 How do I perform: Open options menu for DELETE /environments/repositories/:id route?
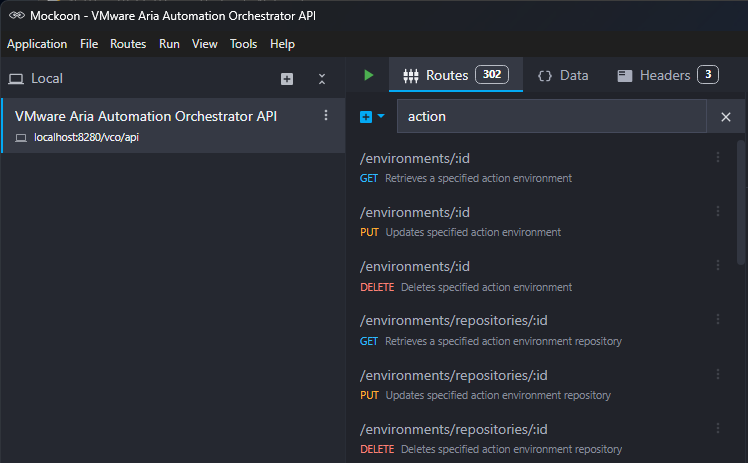717,428
